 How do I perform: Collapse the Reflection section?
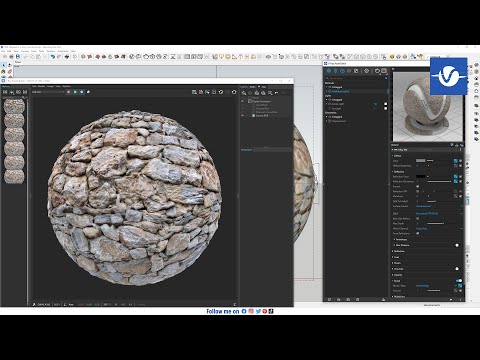[393, 171]
